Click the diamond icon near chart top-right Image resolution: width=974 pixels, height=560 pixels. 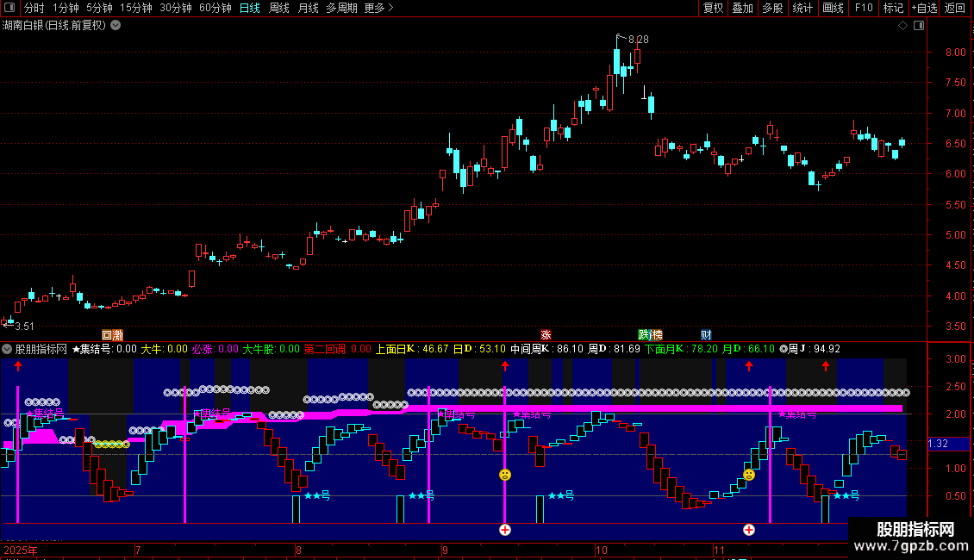(902, 26)
